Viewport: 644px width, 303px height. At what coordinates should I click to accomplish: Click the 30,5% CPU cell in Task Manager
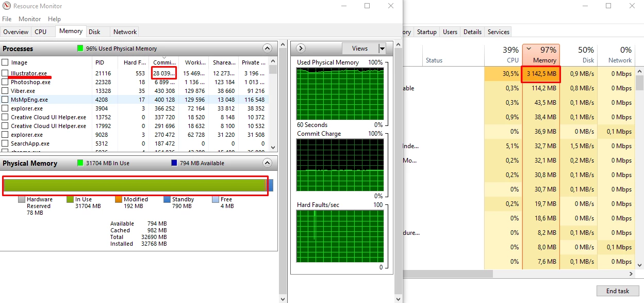(x=503, y=74)
